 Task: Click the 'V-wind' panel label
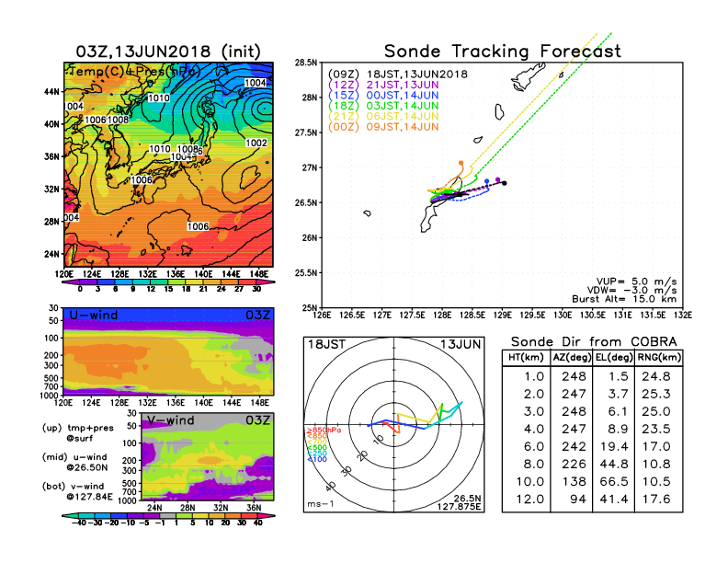tap(171, 420)
